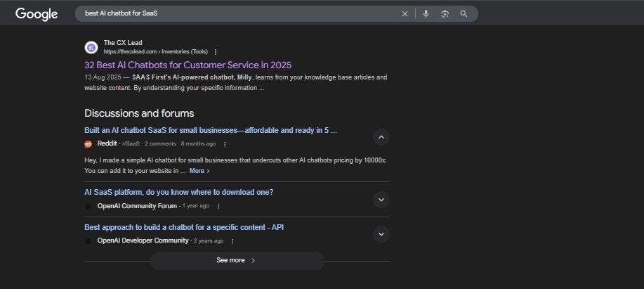This screenshot has width=644, height=289.
Task: Open search by image (Lens) icon
Action: tap(445, 14)
